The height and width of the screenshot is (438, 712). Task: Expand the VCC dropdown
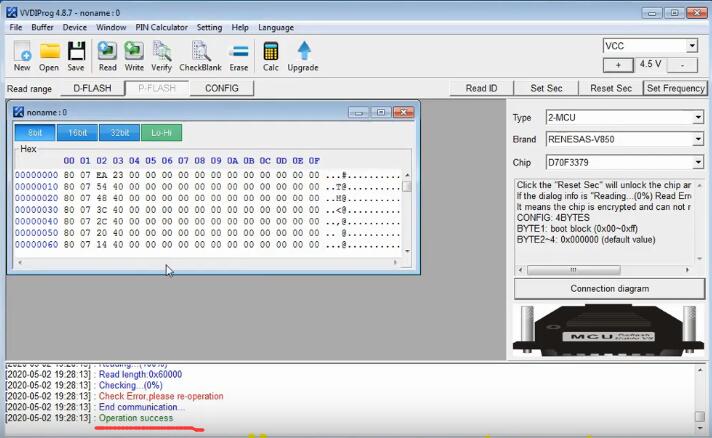[692, 46]
